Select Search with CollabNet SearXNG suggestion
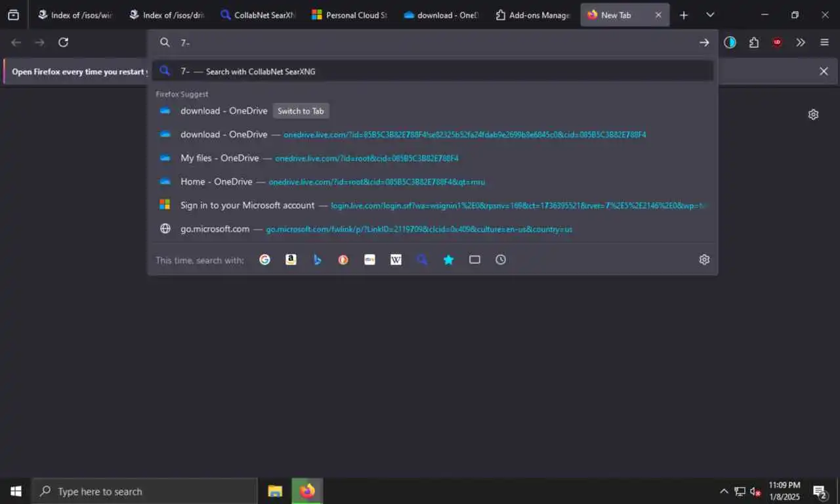 [432, 71]
